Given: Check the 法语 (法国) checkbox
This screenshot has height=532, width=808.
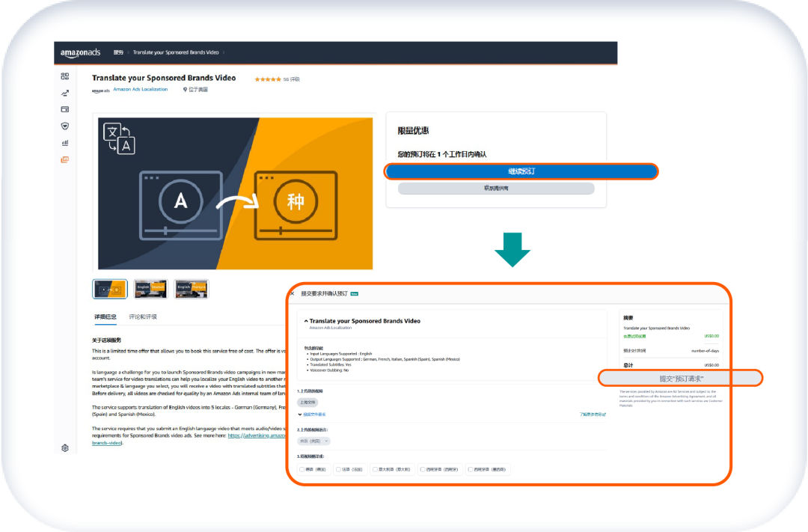Looking at the screenshot, I should coord(339,470).
